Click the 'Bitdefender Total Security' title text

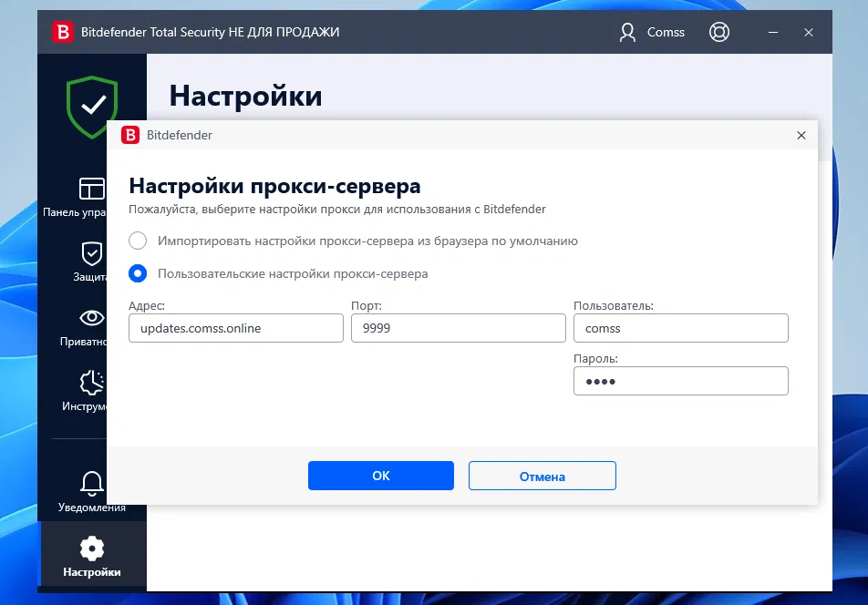tap(153, 32)
